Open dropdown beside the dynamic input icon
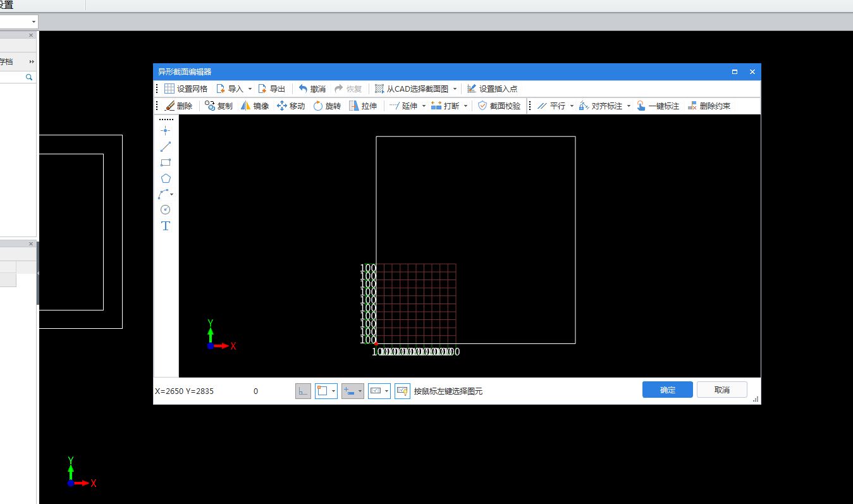Screen dimensions: 853x504 360,391
